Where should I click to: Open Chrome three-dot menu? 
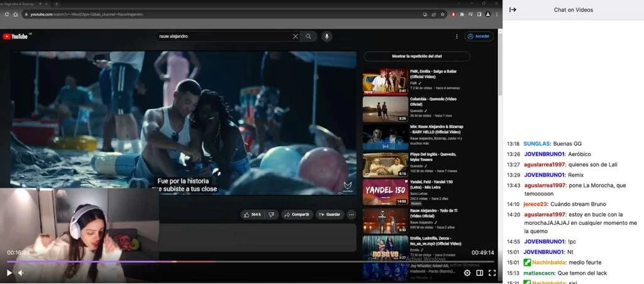tap(496, 14)
